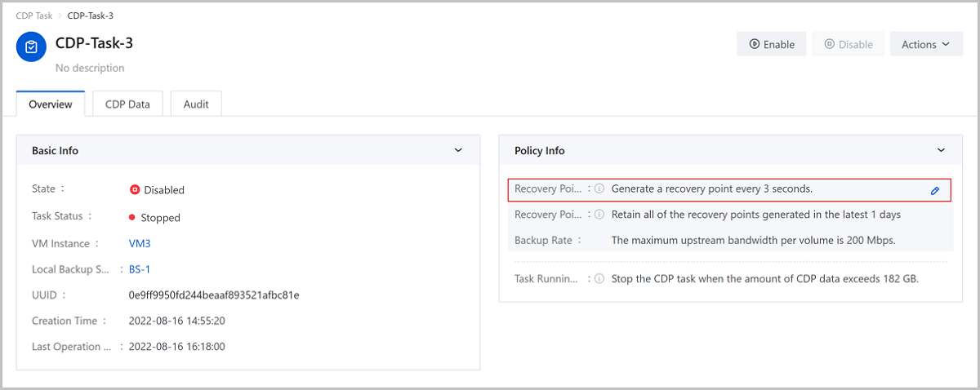Click info icon beside first Recovery Point row

point(599,188)
